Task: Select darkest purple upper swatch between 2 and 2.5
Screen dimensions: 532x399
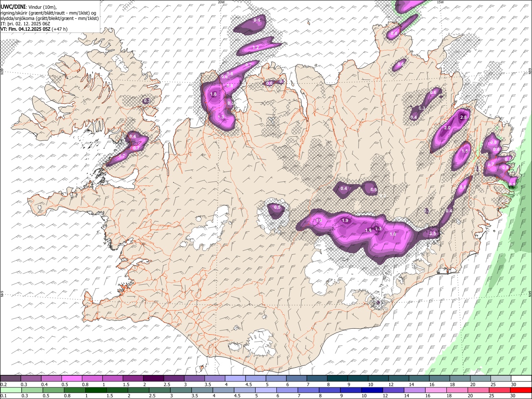Action: (153, 379)
